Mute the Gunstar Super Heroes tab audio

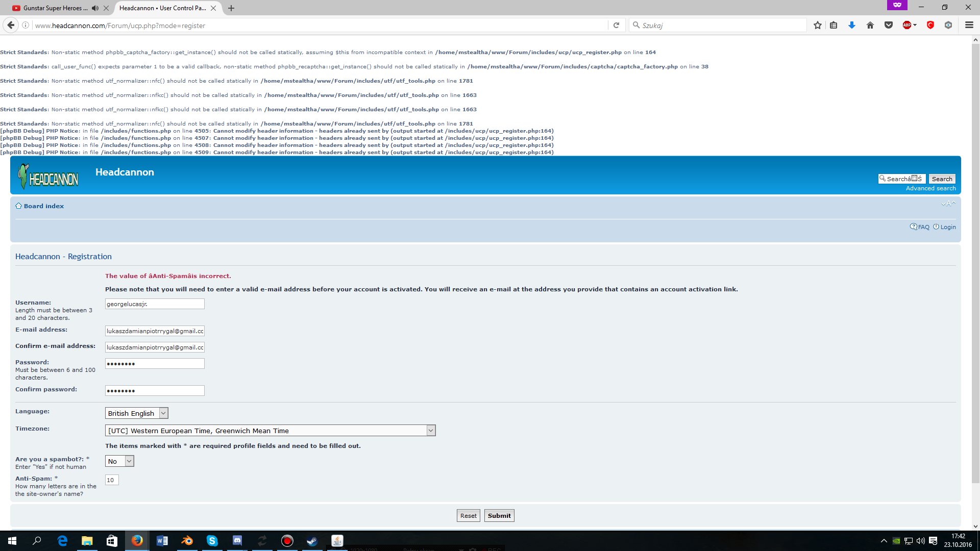pos(95,8)
